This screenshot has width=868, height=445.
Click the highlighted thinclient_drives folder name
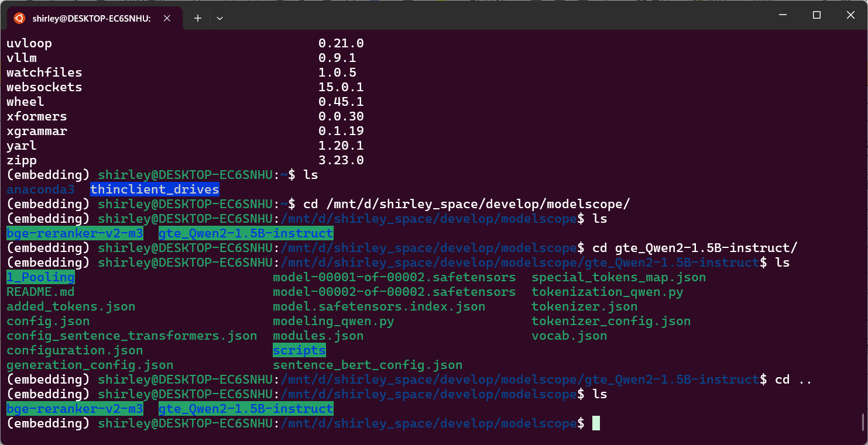155,189
